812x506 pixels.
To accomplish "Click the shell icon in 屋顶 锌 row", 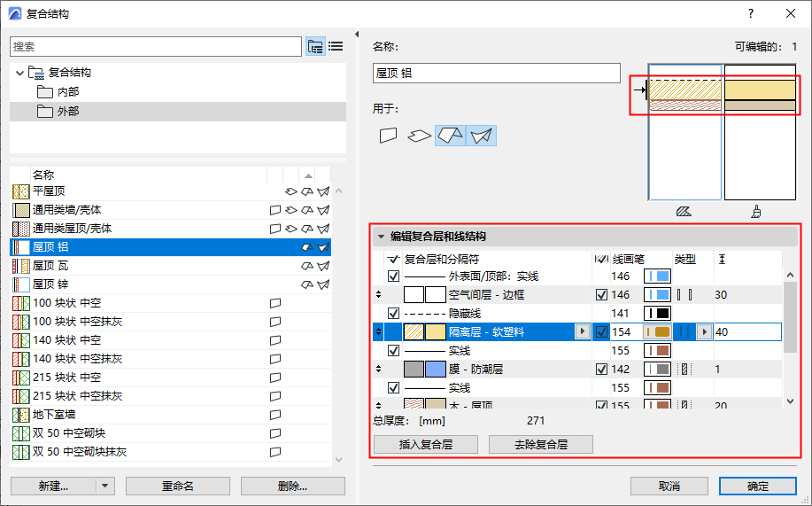I will click(323, 284).
